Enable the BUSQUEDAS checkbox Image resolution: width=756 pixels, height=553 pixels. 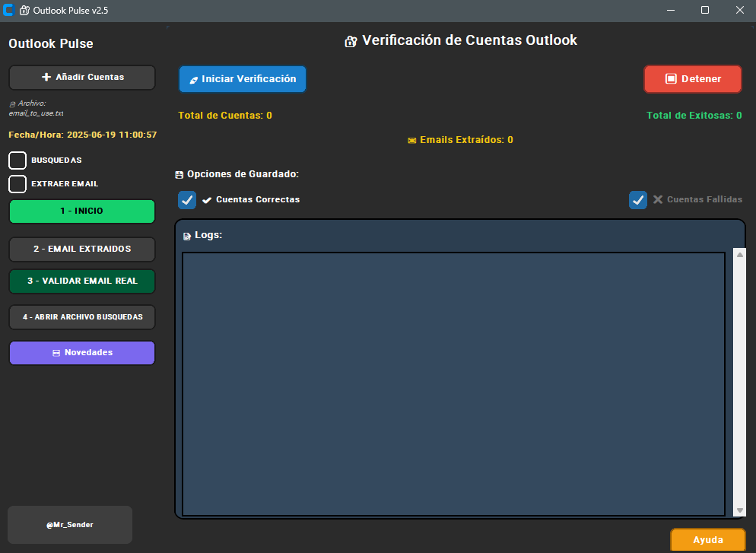[17, 160]
